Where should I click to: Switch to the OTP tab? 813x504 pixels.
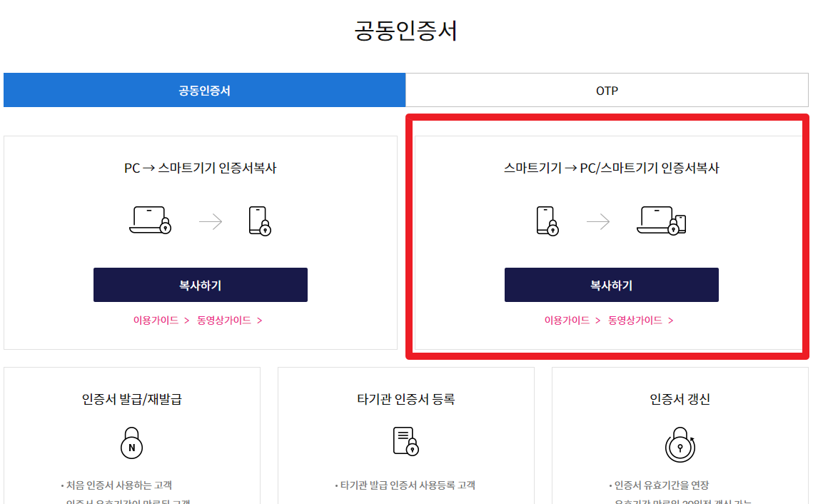pos(608,90)
